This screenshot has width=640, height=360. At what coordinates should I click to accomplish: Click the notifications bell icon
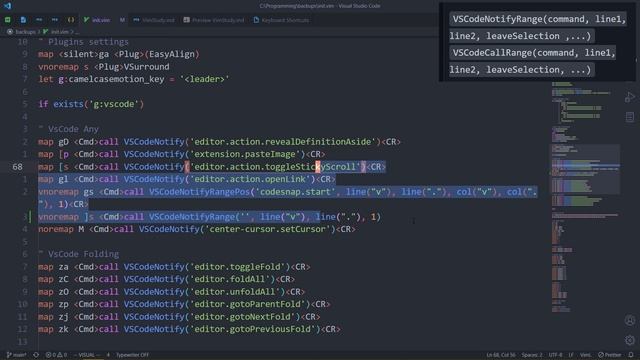631,355
